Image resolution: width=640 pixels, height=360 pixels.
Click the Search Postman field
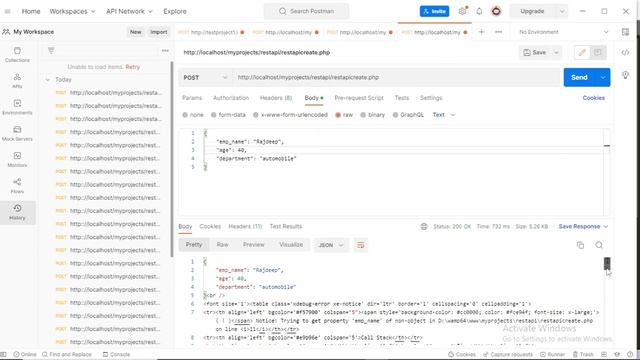pos(306,11)
